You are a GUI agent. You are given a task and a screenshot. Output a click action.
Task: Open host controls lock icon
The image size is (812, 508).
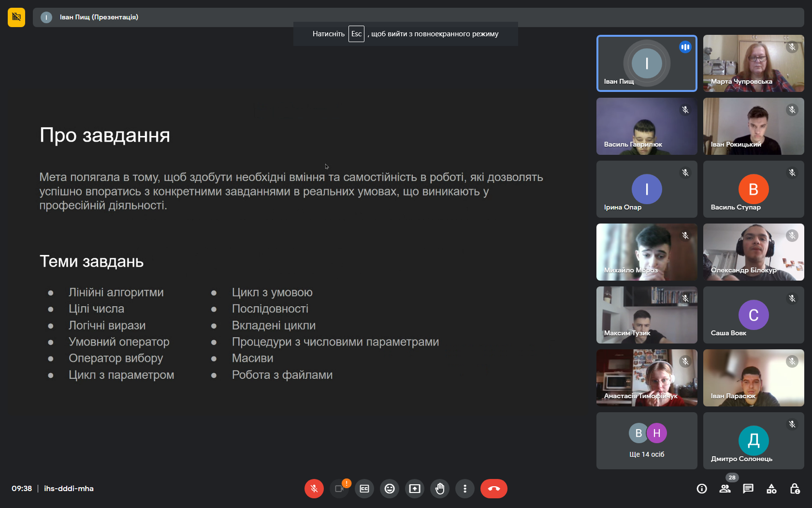coord(795,489)
